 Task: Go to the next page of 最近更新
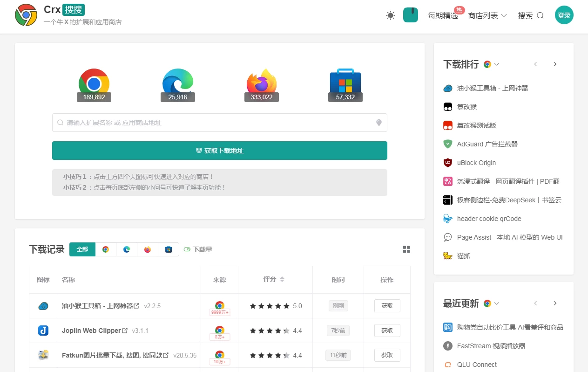(555, 303)
